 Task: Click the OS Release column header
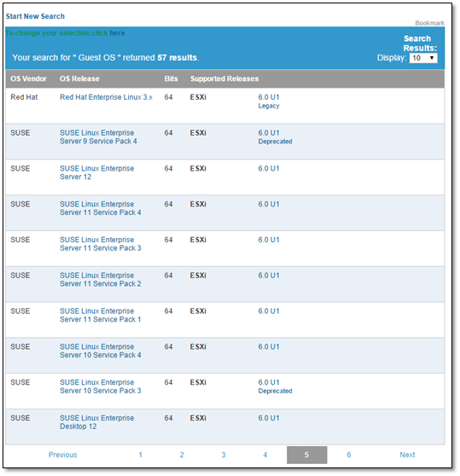(79, 79)
